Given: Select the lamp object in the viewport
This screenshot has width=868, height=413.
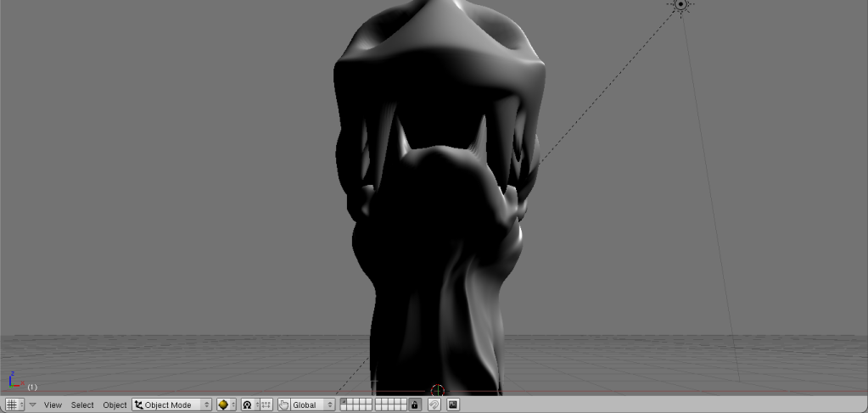Looking at the screenshot, I should (680, 5).
